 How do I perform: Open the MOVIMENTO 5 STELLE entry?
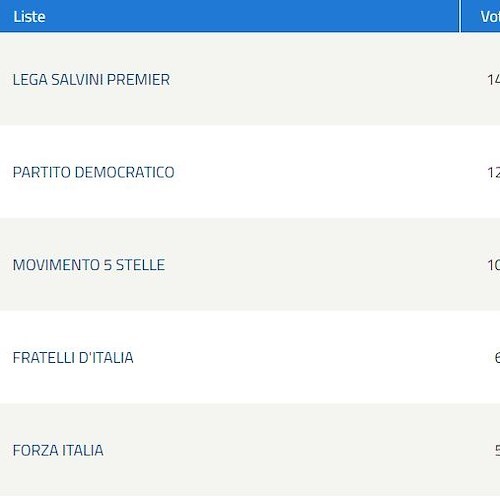[89, 265]
